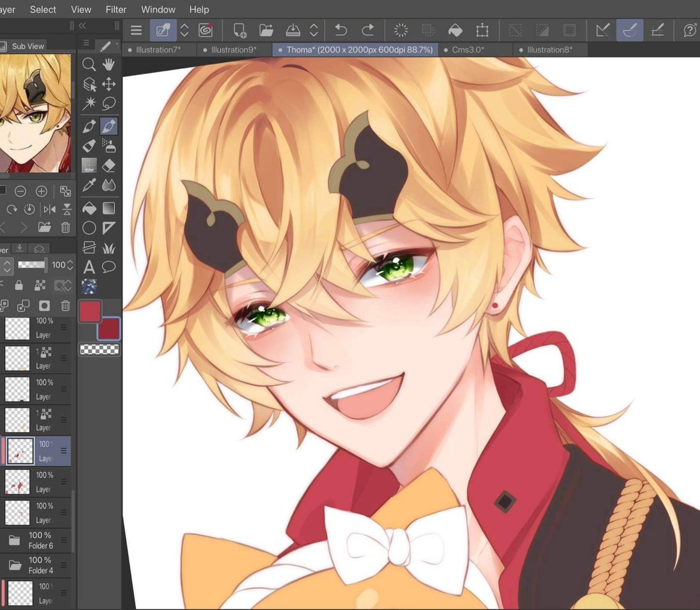Click Fill bucket icon in command bar
This screenshot has width=700, height=610.
point(455,30)
